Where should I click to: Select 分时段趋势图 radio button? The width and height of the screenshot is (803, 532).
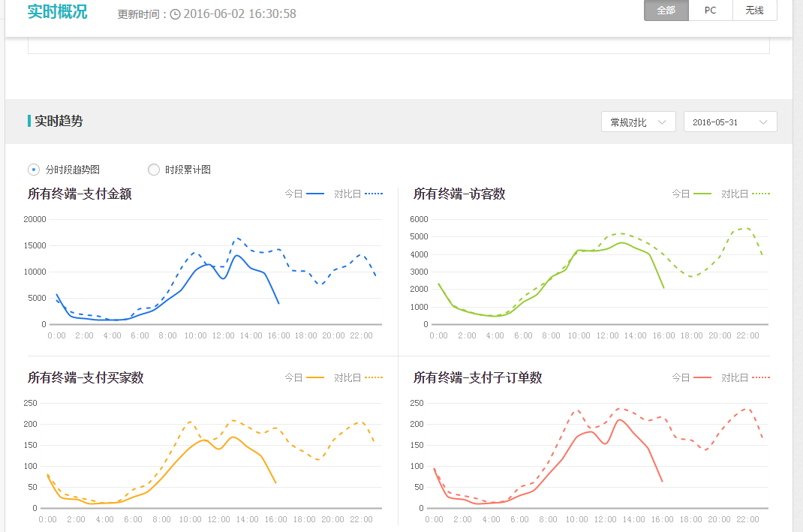34,170
